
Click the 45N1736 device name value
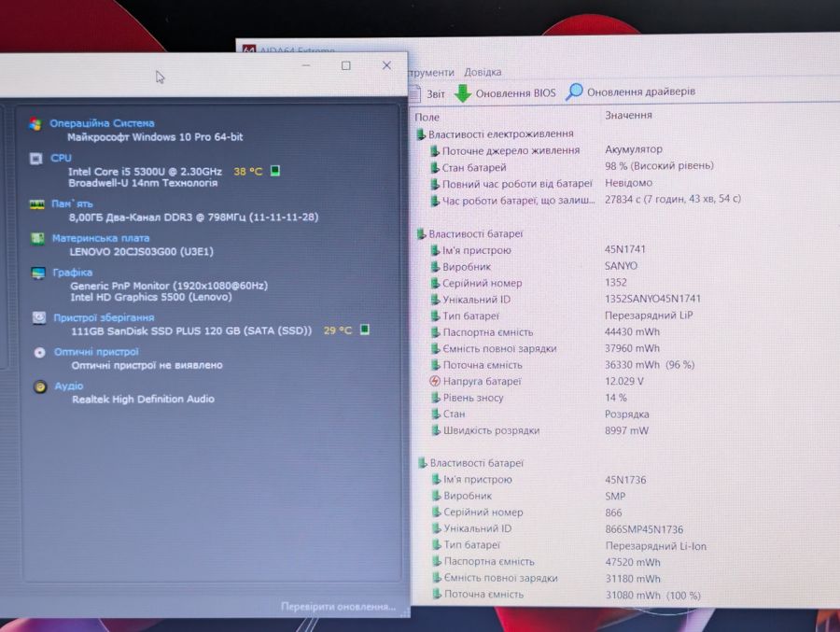[625, 480]
